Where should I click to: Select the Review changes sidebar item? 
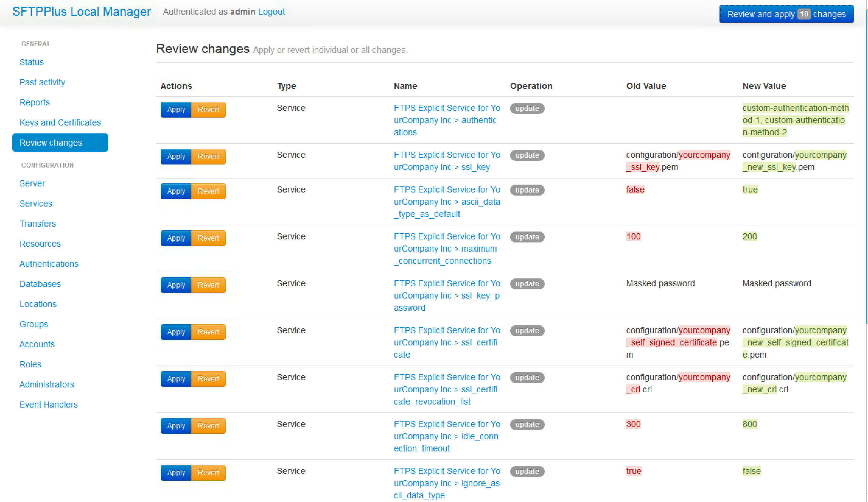click(60, 143)
